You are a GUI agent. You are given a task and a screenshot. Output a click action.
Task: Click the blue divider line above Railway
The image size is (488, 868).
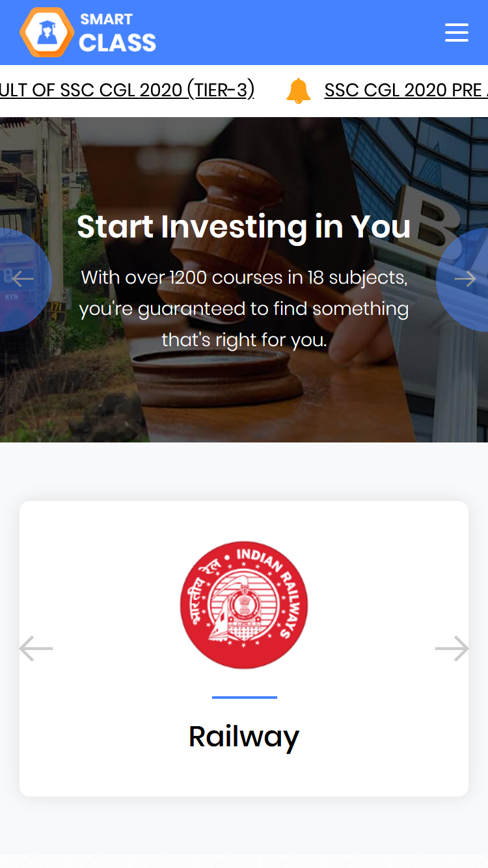245,698
